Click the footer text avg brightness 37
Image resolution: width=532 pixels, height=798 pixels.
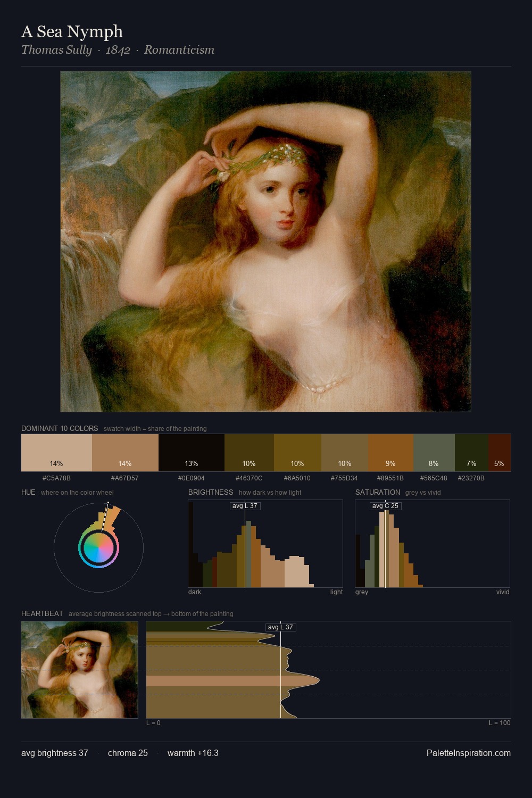[x=55, y=753]
